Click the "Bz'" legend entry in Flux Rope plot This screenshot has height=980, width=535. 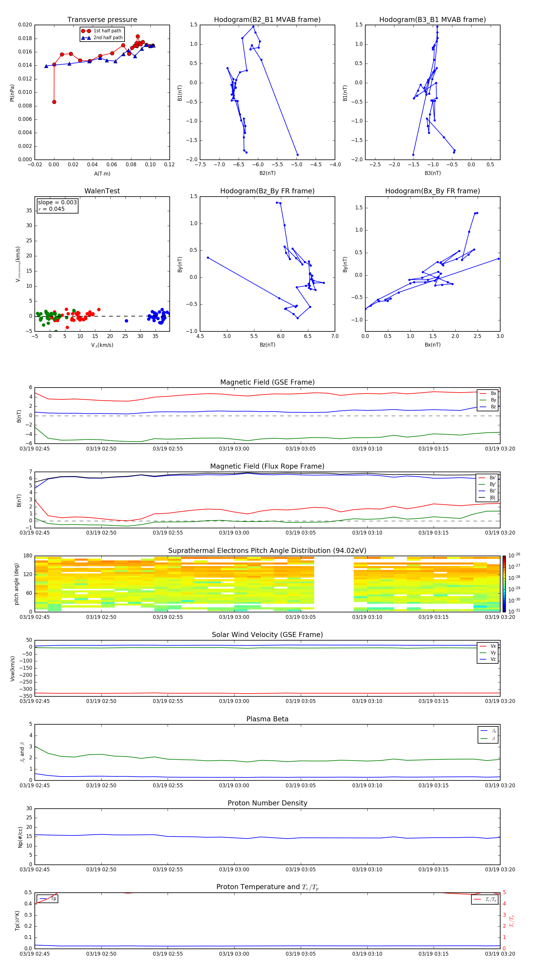coord(487,491)
